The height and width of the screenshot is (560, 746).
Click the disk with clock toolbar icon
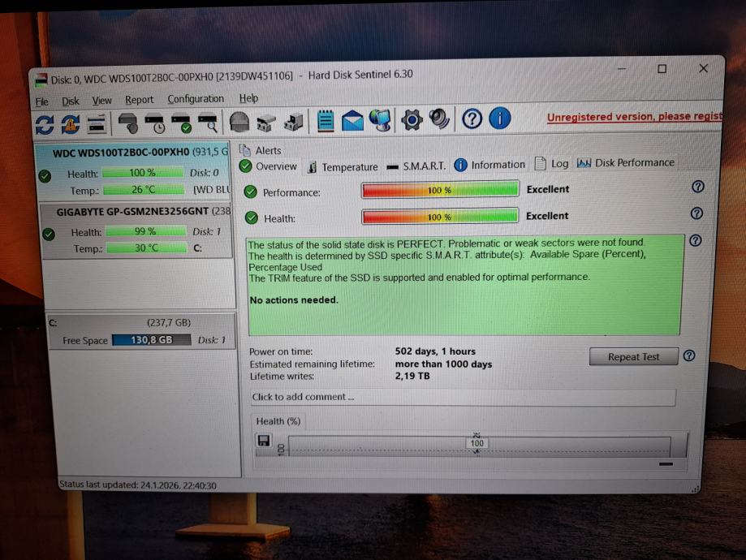click(x=155, y=123)
